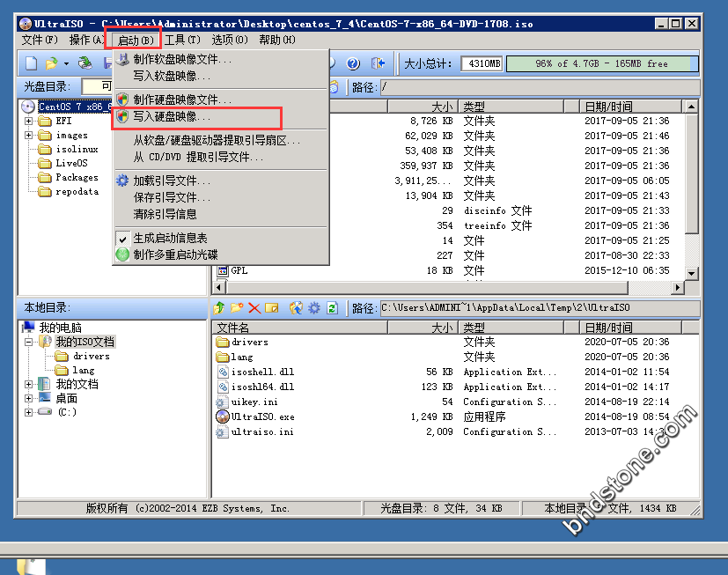Choose 保存引导文件... from the menu
Image resolution: width=728 pixels, height=575 pixels.
(221, 197)
